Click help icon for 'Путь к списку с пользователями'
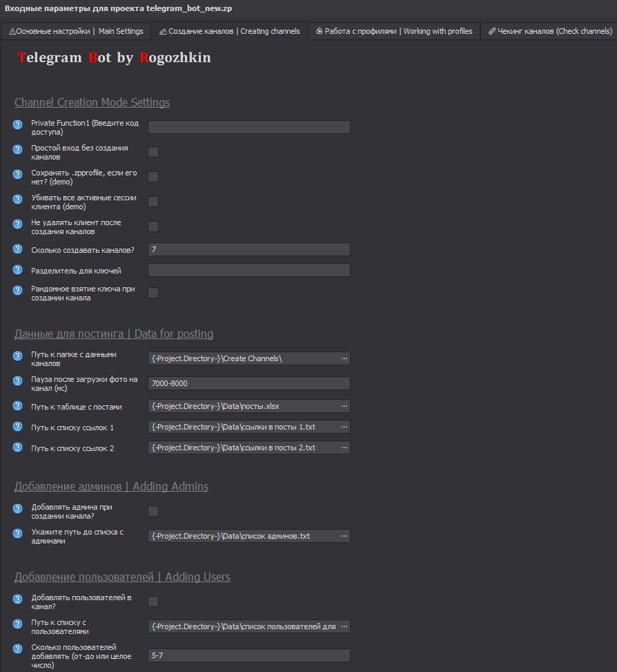Image resolution: width=617 pixels, height=672 pixels. pos(17,624)
